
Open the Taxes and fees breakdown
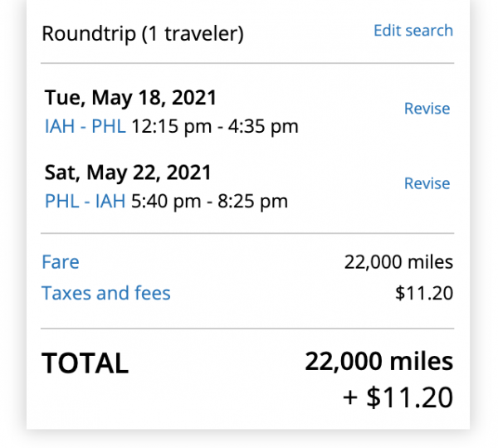pos(105,293)
